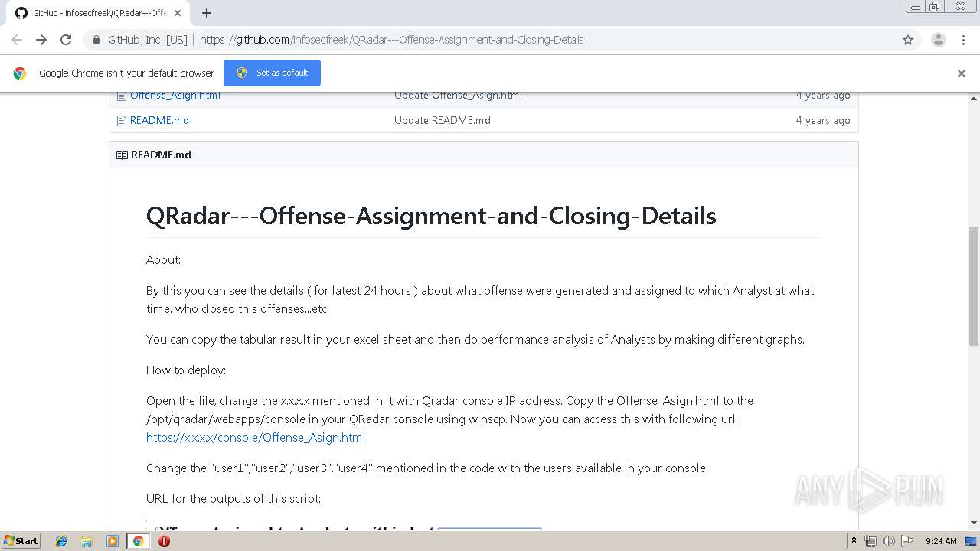Open Windows Explorer folder from taskbar
980x551 pixels.
[87, 541]
